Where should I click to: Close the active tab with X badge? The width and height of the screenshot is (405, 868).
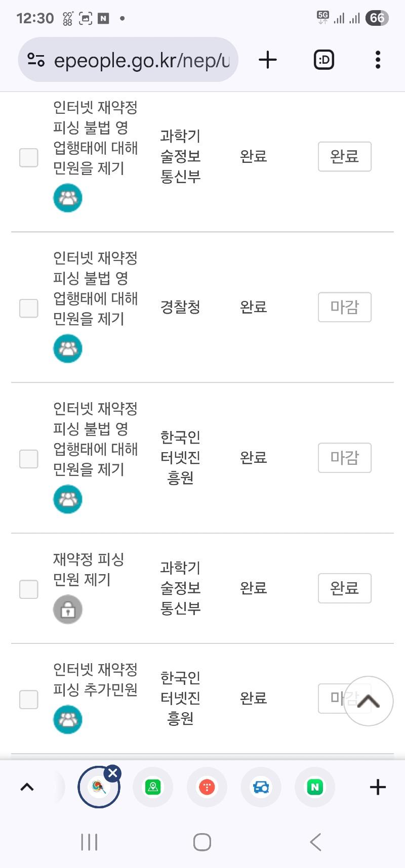point(113,773)
